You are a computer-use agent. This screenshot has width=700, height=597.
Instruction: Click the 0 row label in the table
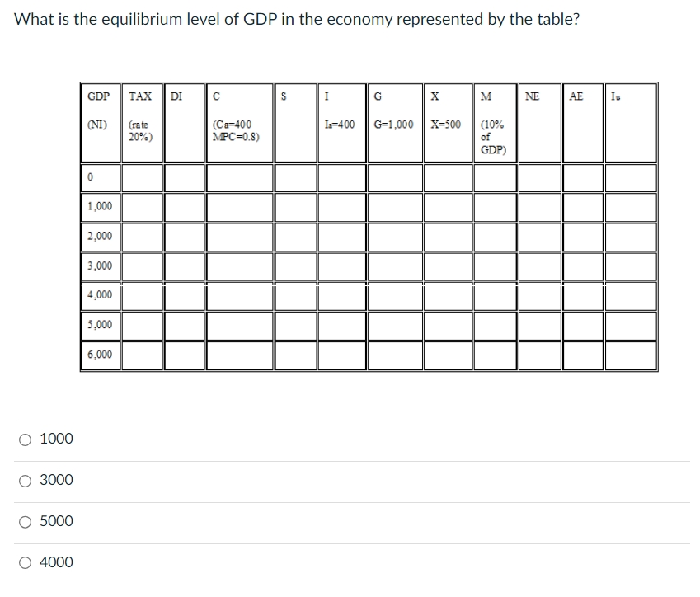[x=91, y=176]
